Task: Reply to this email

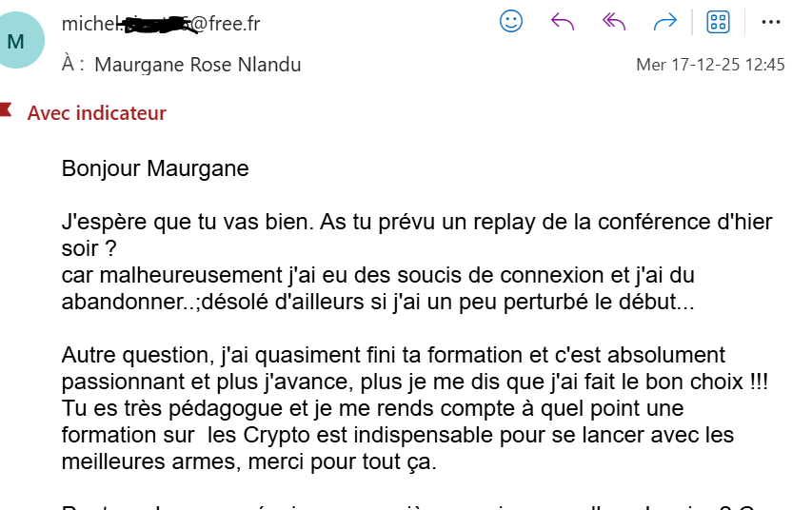Action: [x=563, y=22]
